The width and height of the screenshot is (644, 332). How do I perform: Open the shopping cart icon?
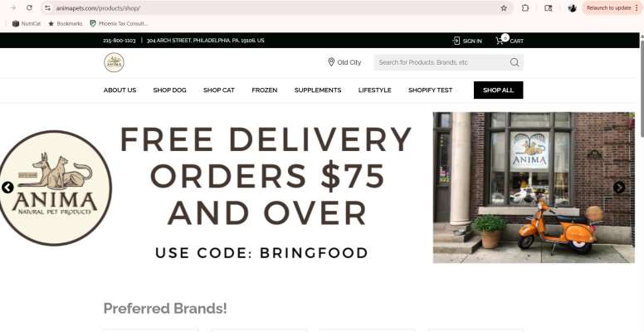coord(500,41)
